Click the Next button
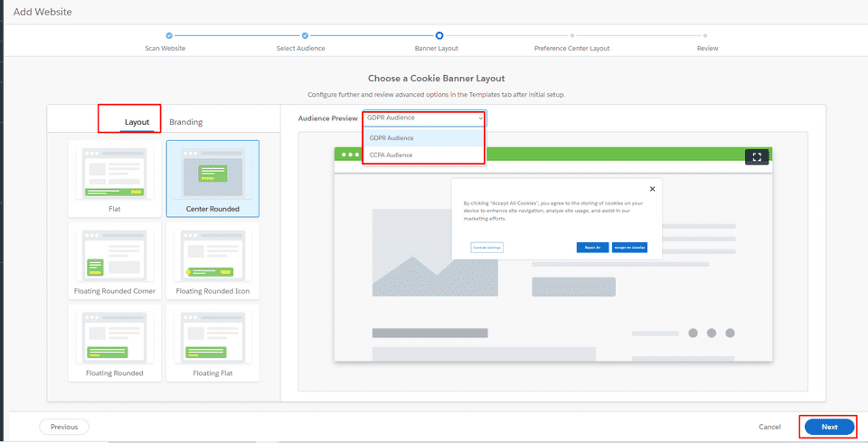The width and height of the screenshot is (868, 443). 828,427
